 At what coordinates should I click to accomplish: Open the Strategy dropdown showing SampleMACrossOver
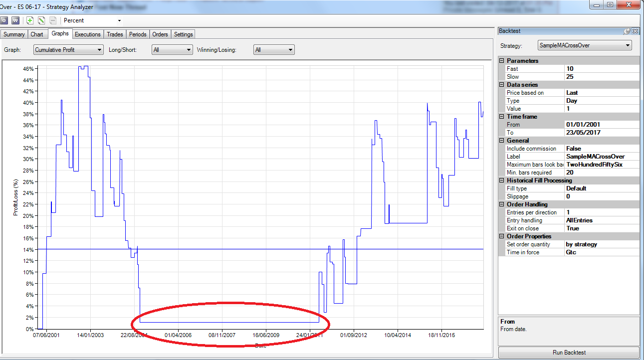coord(585,45)
